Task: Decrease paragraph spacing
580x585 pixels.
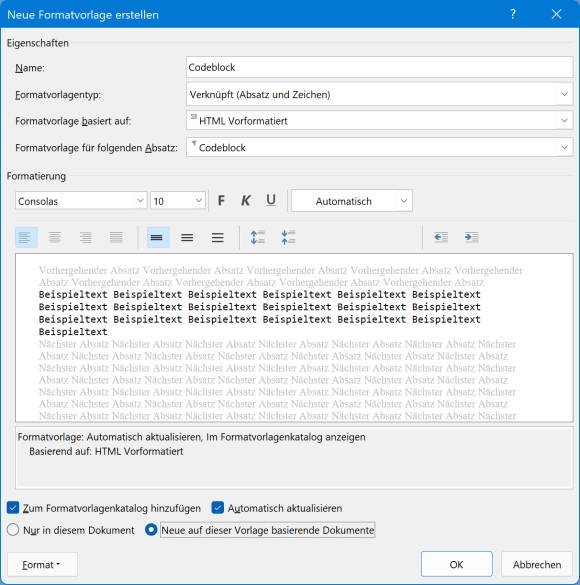Action: (x=288, y=237)
